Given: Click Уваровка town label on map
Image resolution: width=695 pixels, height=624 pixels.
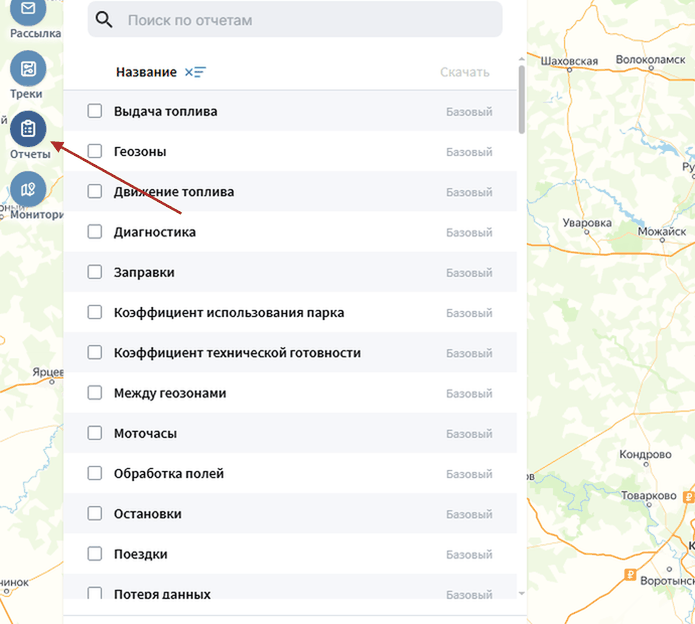Looking at the screenshot, I should (x=587, y=222).
